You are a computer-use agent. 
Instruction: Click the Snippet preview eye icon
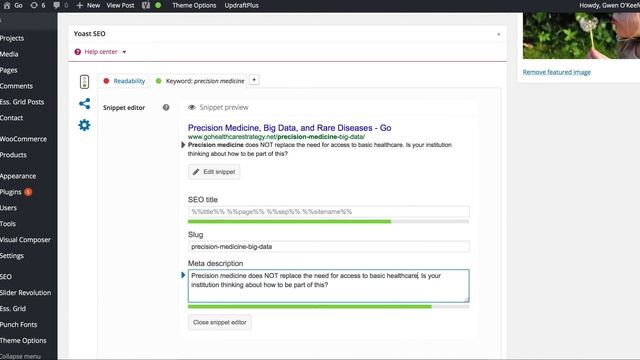(191, 107)
